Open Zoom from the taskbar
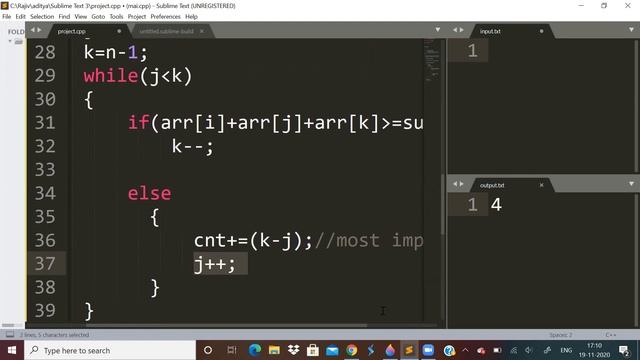Viewport: 640px width, 360px height. pyautogui.click(x=429, y=350)
